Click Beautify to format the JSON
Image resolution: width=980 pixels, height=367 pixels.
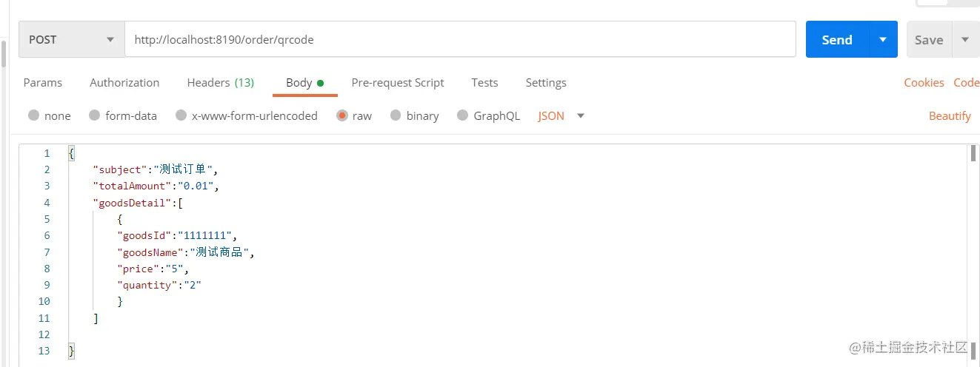click(x=950, y=116)
